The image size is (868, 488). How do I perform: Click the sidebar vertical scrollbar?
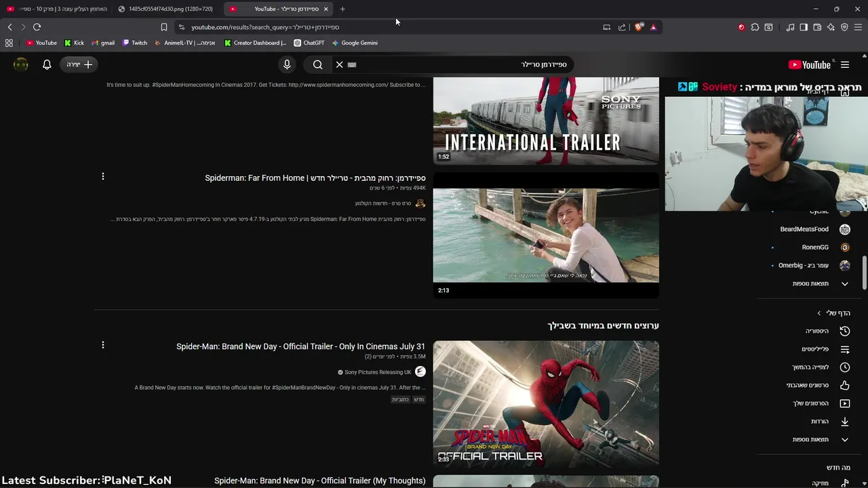(x=864, y=273)
